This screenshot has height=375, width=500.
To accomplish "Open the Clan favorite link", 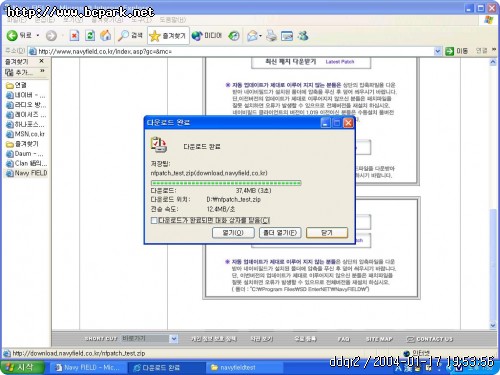I will (x=26, y=163).
